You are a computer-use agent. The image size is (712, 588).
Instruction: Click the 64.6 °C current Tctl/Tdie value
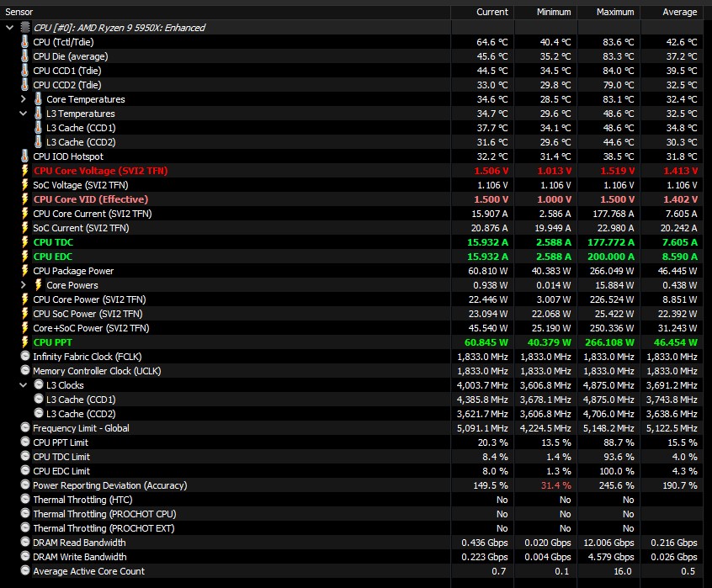492,42
